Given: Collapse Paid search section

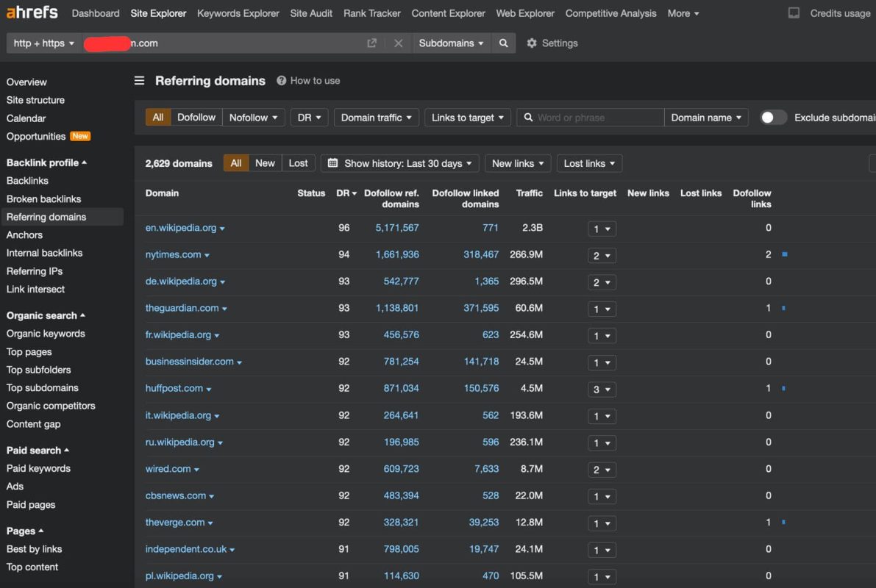Looking at the screenshot, I should click(38, 450).
